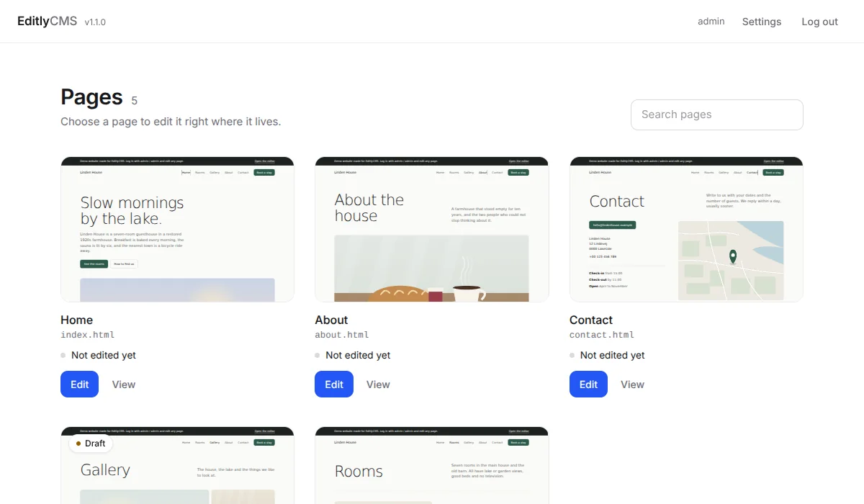Open the Contact page thumbnail

click(x=686, y=229)
